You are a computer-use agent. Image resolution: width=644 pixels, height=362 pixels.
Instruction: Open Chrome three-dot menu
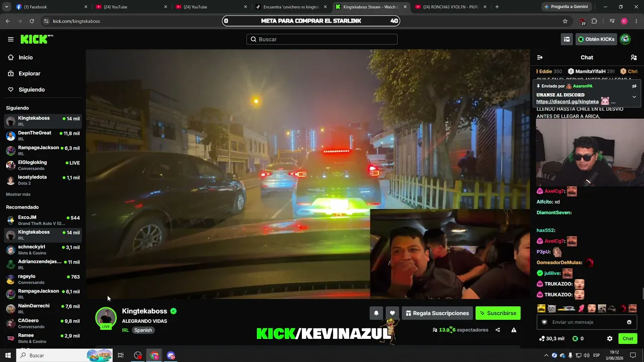click(635, 21)
